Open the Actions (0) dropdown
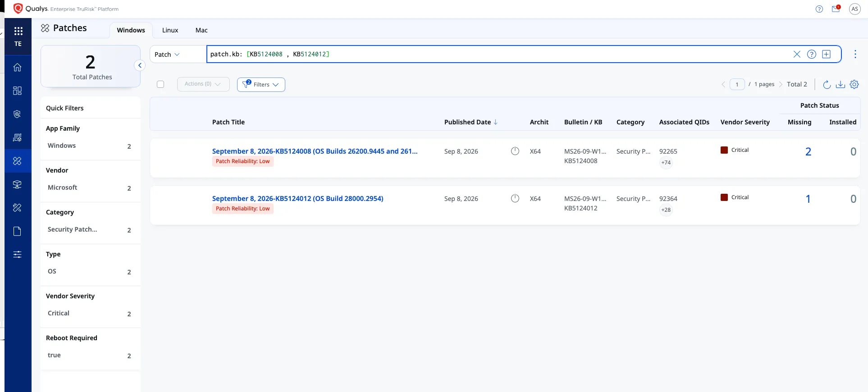868x392 pixels. coord(203,84)
